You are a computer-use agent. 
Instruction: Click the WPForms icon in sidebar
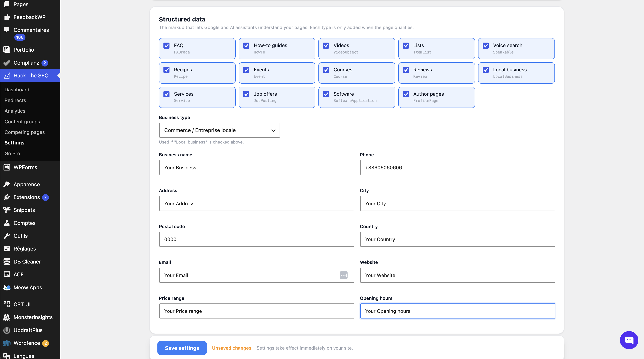tap(7, 167)
